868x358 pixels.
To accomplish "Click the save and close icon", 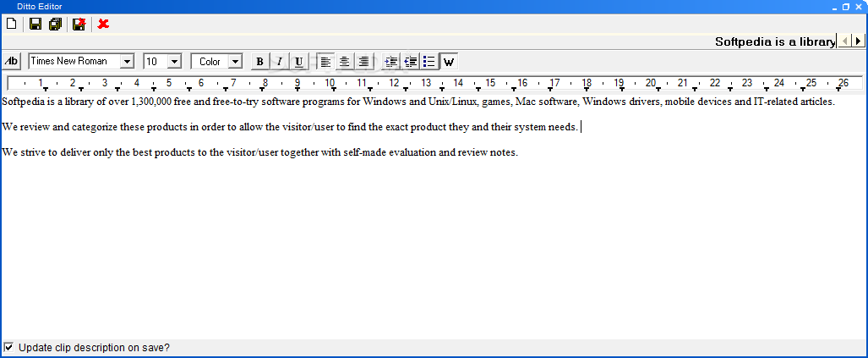I will 79,24.
